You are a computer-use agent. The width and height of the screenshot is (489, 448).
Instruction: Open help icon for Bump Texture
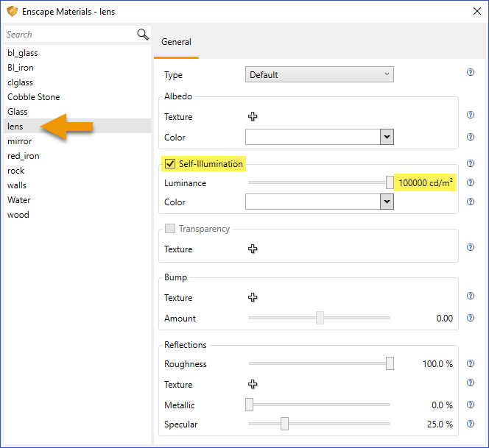coord(471,296)
